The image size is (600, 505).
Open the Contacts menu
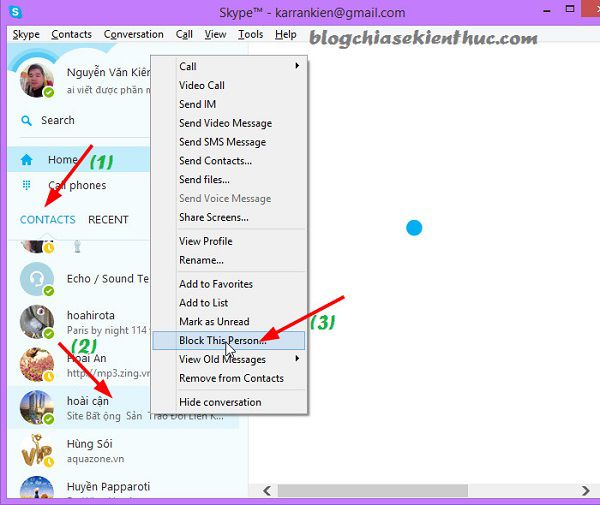click(72, 34)
